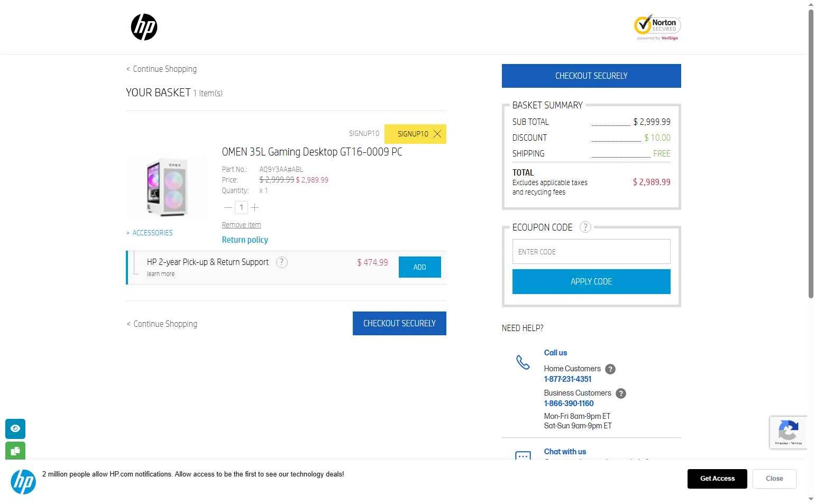Call Home Customers number 1-877-231-4351

click(x=567, y=379)
